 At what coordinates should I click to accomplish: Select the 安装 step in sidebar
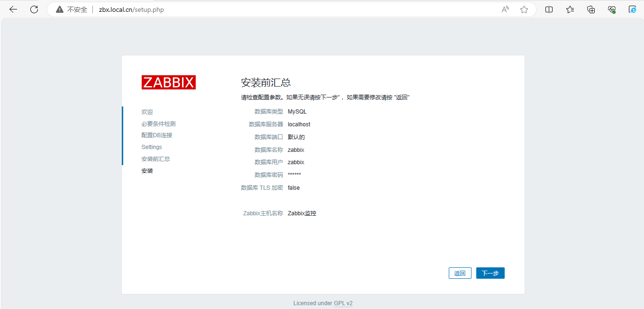(x=147, y=171)
